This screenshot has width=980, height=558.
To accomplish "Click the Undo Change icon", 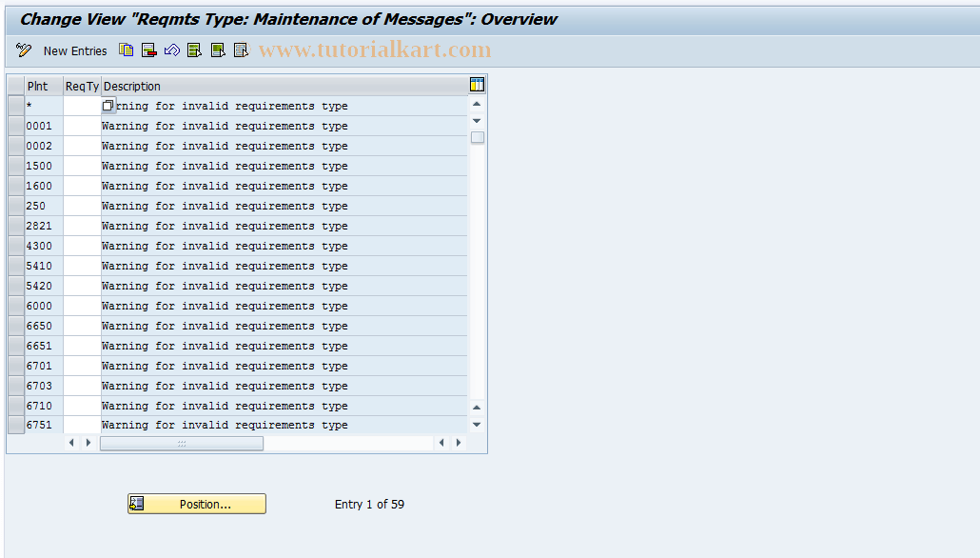I will click(172, 50).
